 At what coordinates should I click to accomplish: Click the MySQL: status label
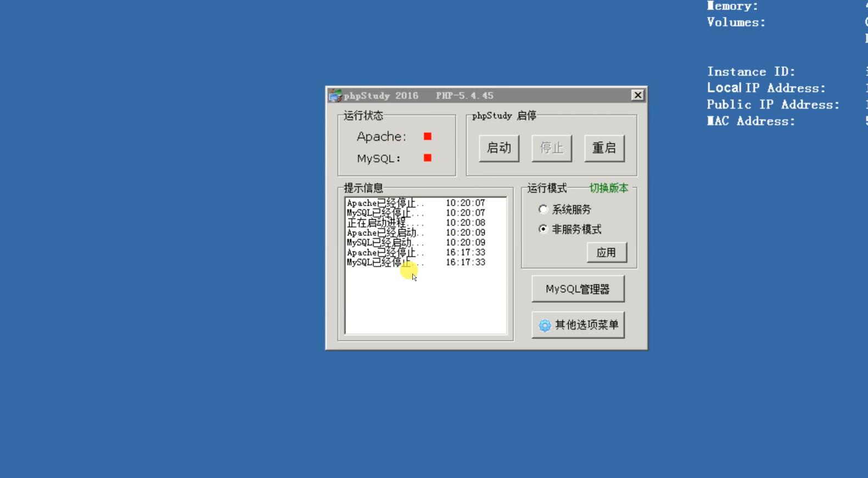coord(379,158)
